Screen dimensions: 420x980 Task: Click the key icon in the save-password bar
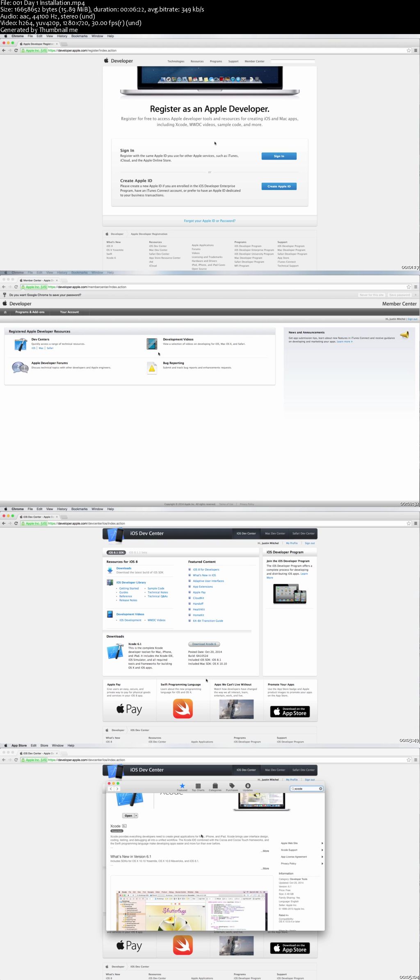point(5,295)
